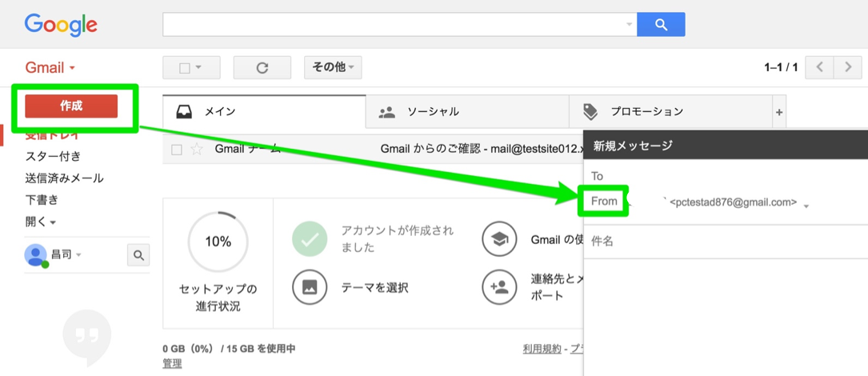Screen dimensions: 868x376
Task: Switch to the ソーシャル tab
Action: [x=467, y=112]
